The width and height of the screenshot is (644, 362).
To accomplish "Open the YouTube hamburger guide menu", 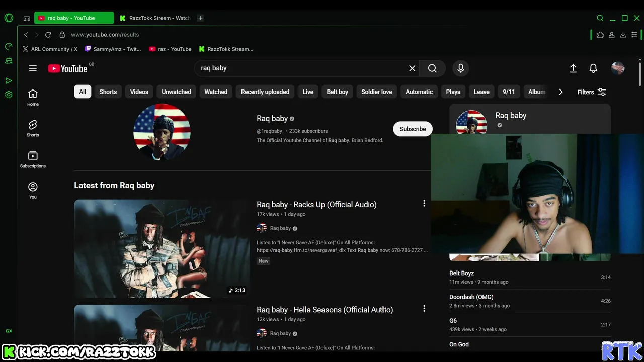I will coord(33,68).
